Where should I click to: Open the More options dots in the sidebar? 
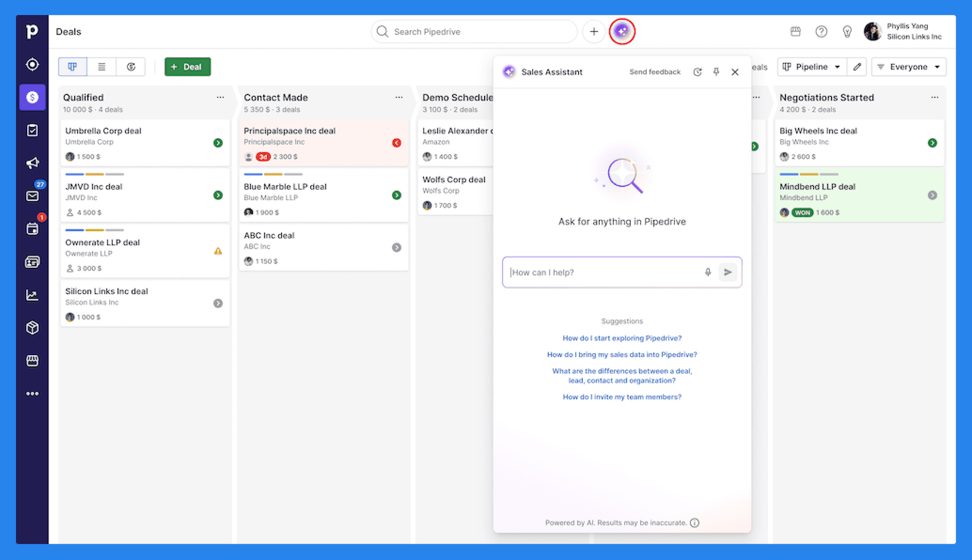[32, 394]
